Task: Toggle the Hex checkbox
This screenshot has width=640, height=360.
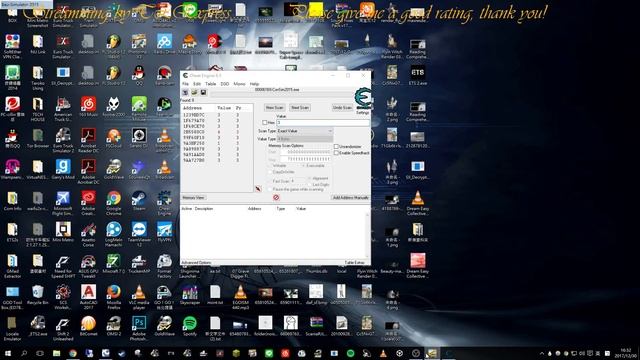Action: pos(264,122)
